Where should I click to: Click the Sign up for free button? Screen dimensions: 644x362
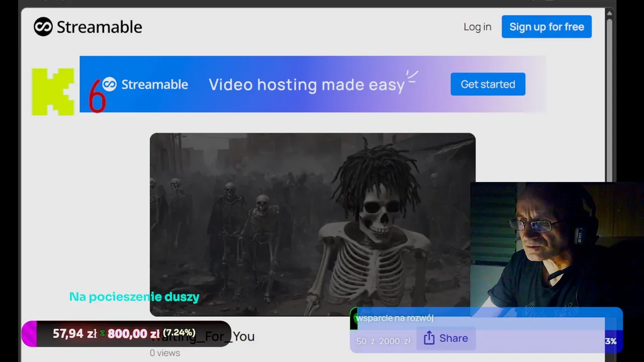point(546,27)
